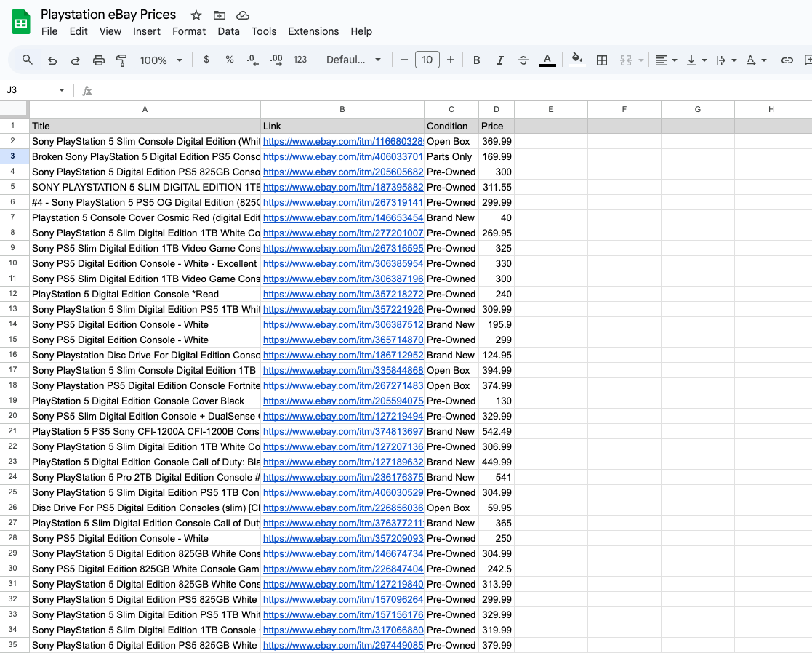Select the Condition header cell
The height and width of the screenshot is (653, 812).
(x=451, y=126)
